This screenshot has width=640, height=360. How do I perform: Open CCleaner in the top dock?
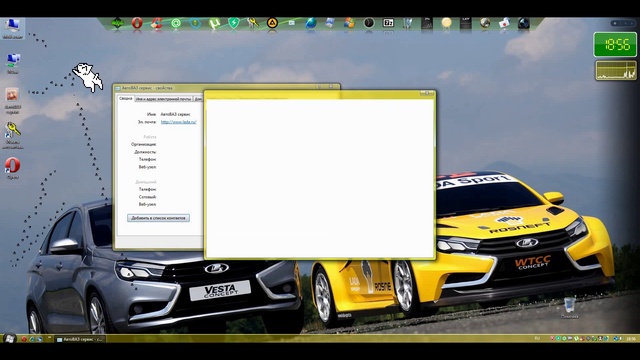(x=156, y=23)
